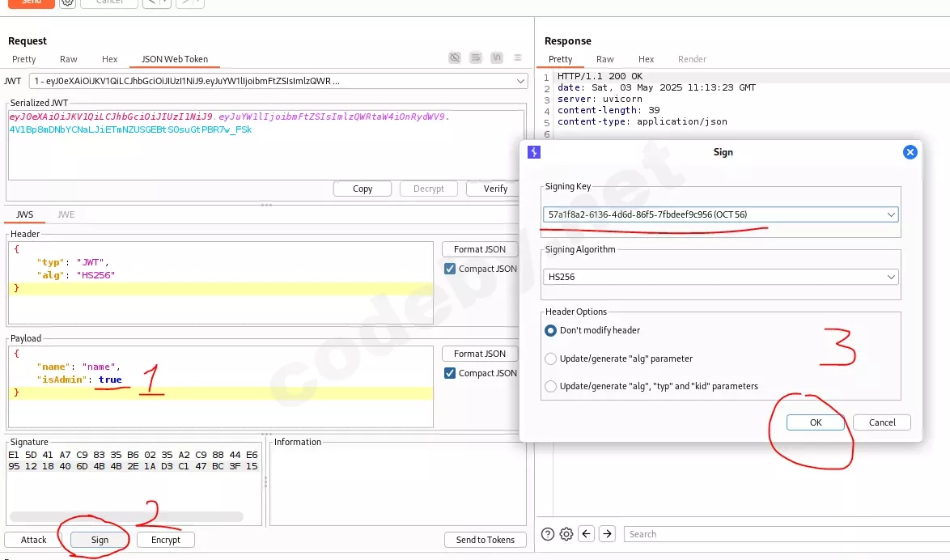
Task: Click horizontal scrollbar under Signature bytes
Action: coord(126,516)
